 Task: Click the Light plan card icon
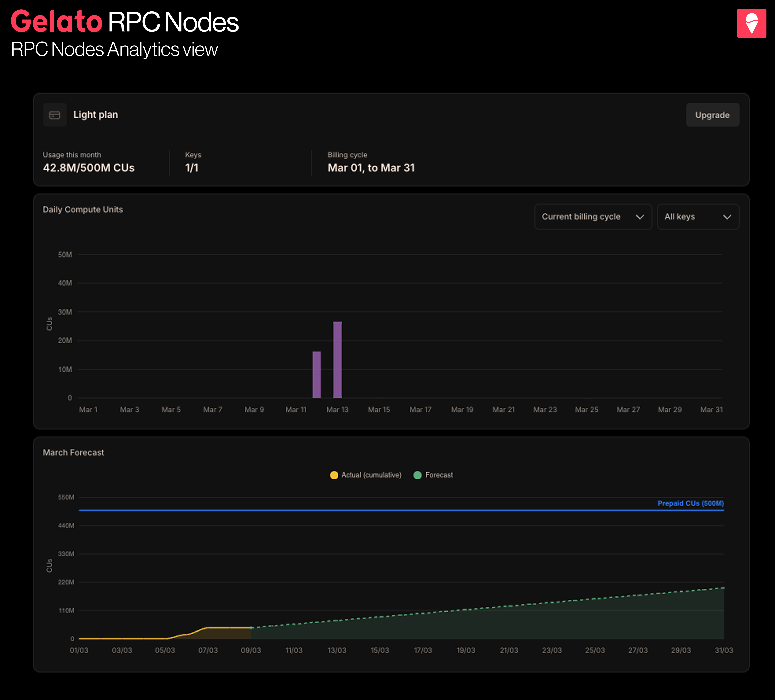pyautogui.click(x=55, y=115)
